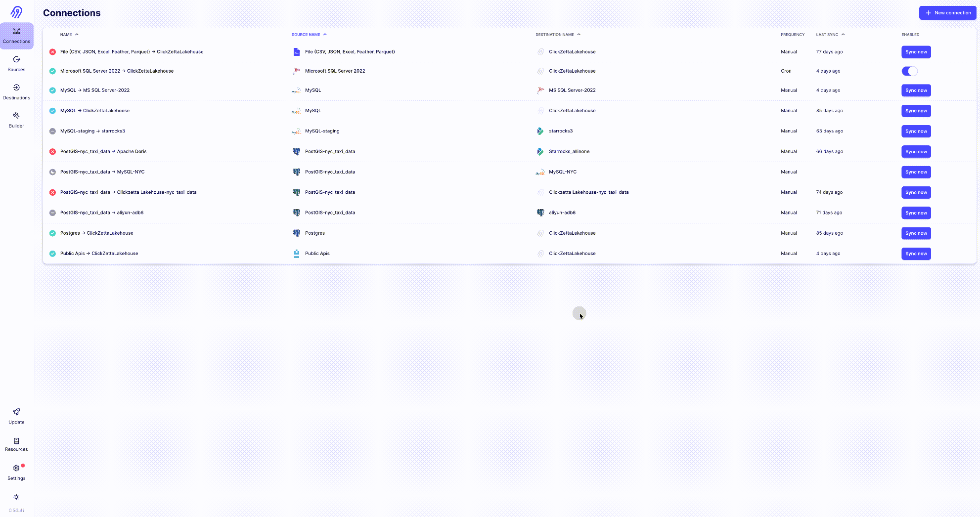
Task: Click the red error status on PostGIS-nyc_taxi_data → Apache Doris
Action: click(52, 151)
